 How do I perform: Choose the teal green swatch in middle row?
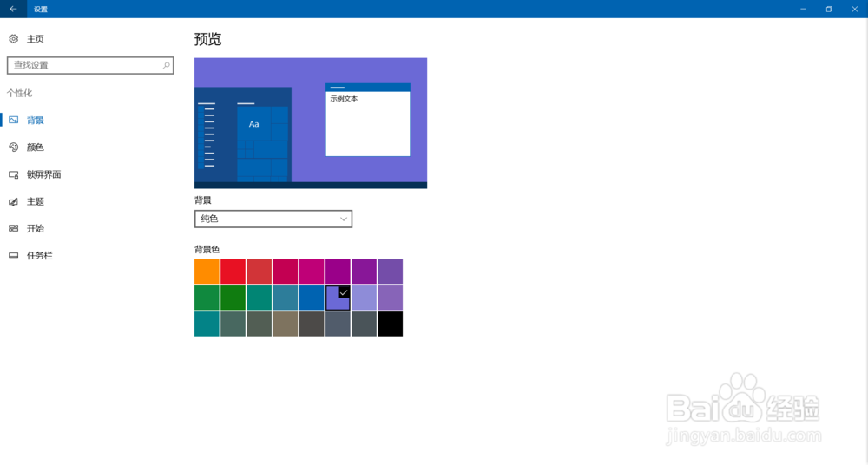coord(259,298)
